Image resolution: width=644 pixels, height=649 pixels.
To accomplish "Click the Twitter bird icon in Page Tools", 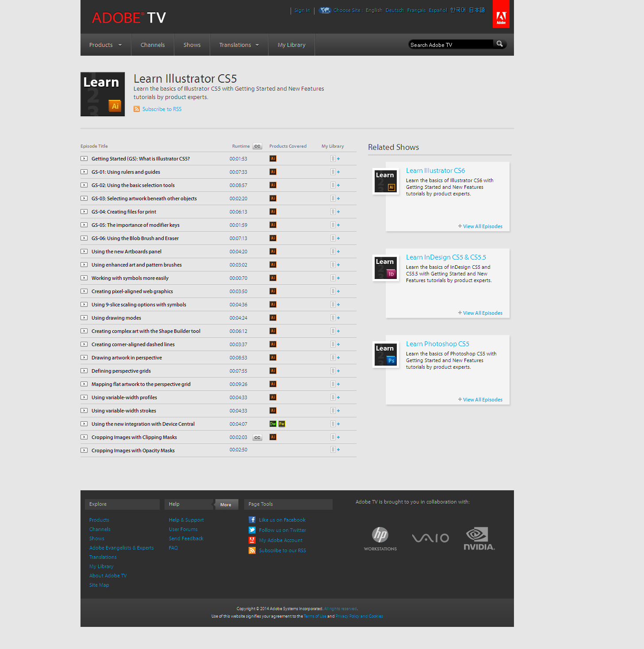I will [x=252, y=530].
